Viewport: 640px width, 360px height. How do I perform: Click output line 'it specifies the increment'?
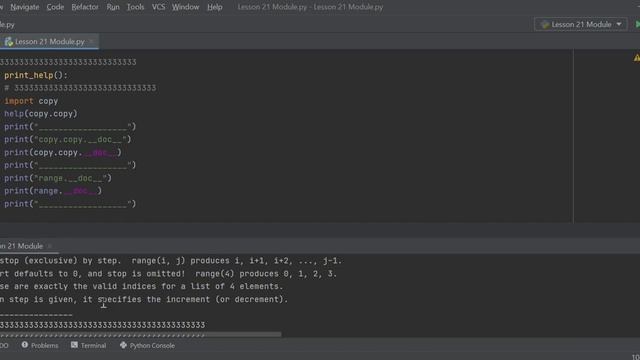pos(144,300)
